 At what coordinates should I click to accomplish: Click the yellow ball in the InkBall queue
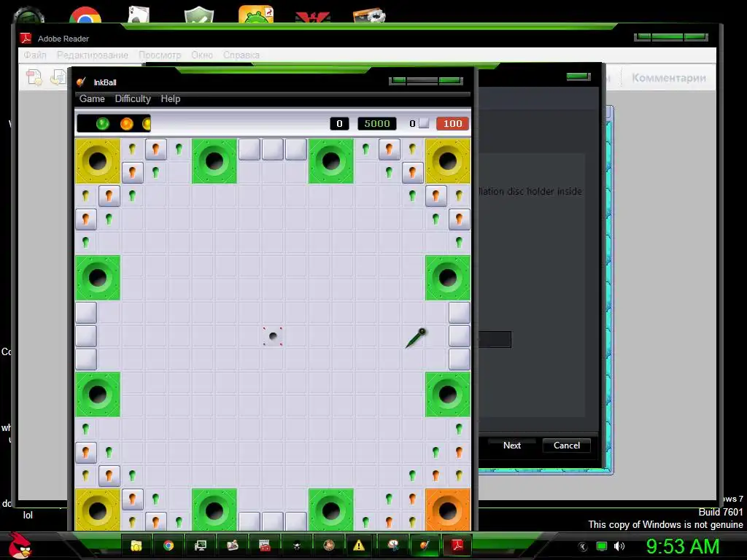coord(147,124)
